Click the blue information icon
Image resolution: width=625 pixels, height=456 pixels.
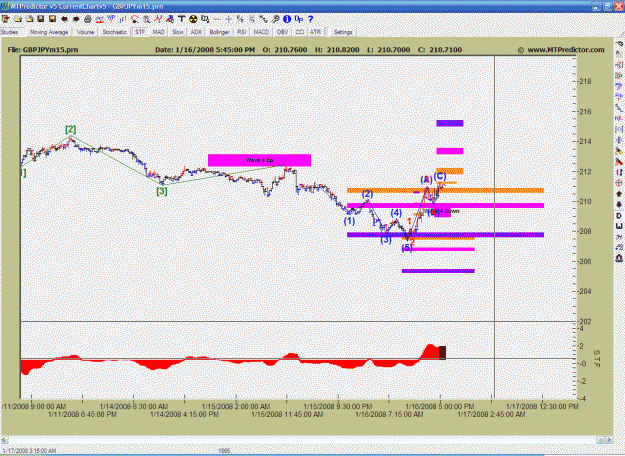click(287, 19)
